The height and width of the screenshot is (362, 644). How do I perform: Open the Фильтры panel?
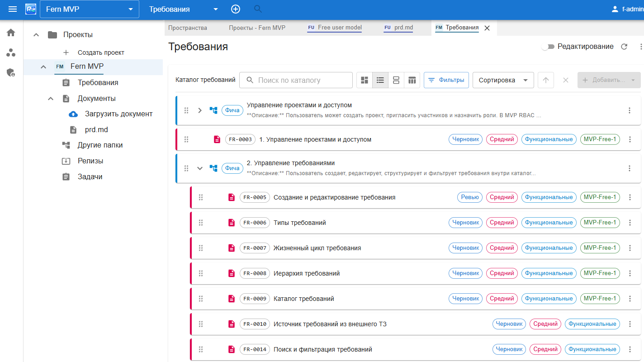[x=446, y=80]
